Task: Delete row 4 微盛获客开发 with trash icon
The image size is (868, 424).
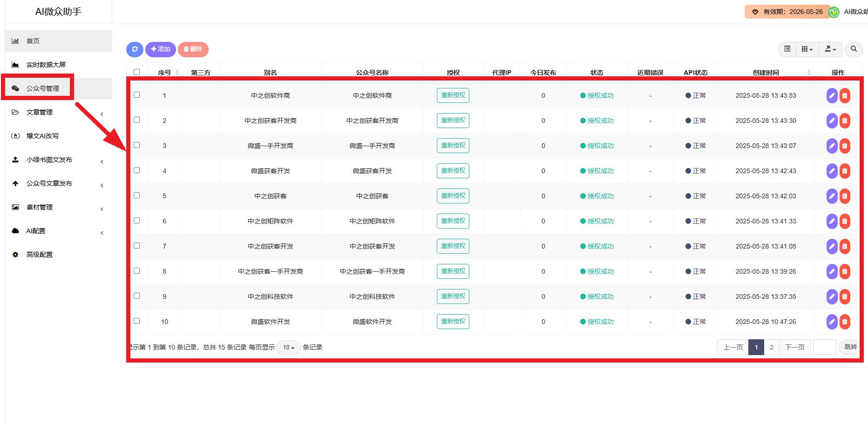Action: 845,171
